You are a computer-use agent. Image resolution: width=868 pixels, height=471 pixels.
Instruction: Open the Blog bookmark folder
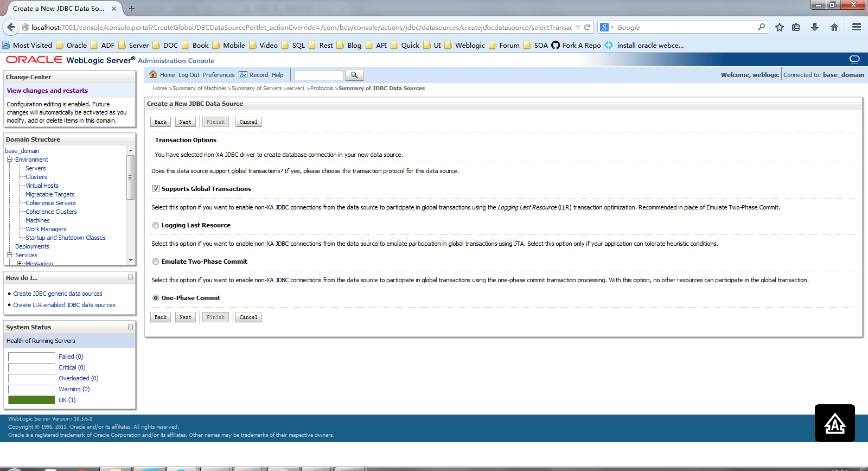pos(349,46)
